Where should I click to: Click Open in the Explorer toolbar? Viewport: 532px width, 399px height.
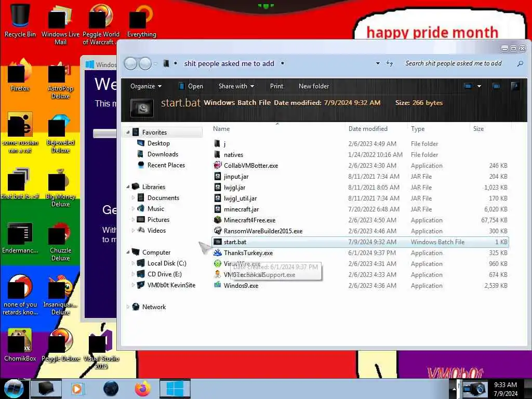click(191, 86)
